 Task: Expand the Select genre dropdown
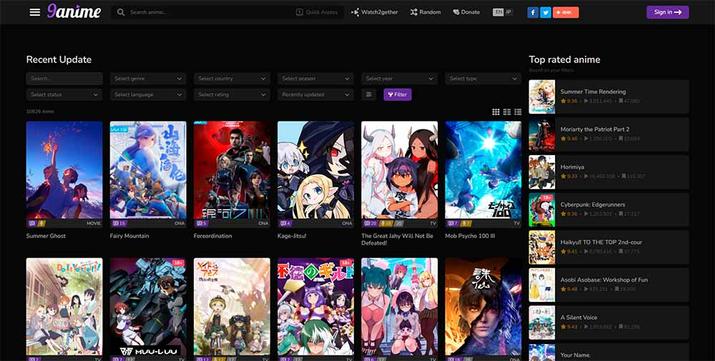148,78
